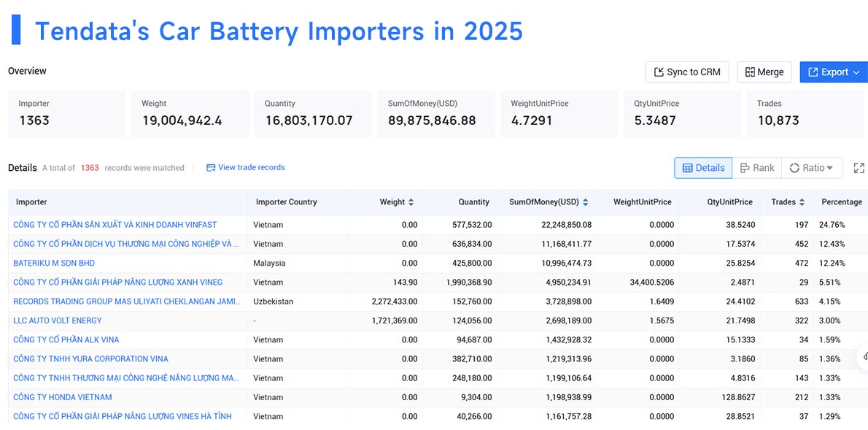Click Malaysia country cell
This screenshot has height=430, width=868.
tap(270, 264)
